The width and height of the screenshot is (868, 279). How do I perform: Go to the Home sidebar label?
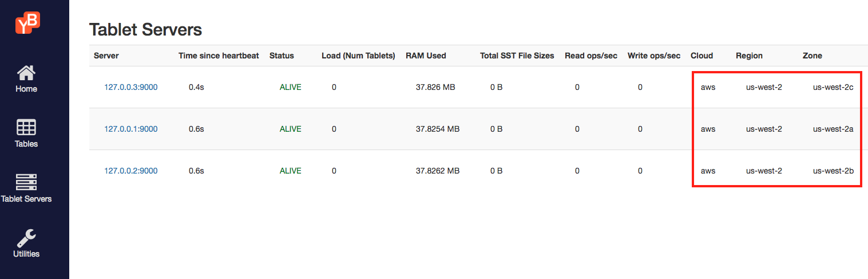(x=26, y=89)
